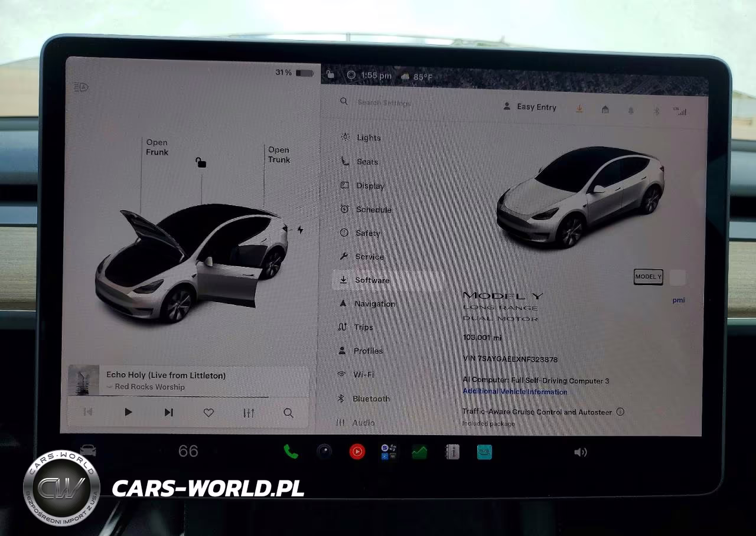Tap the phone icon in bottom bar
Screen dimensions: 756x536
[x=291, y=452]
